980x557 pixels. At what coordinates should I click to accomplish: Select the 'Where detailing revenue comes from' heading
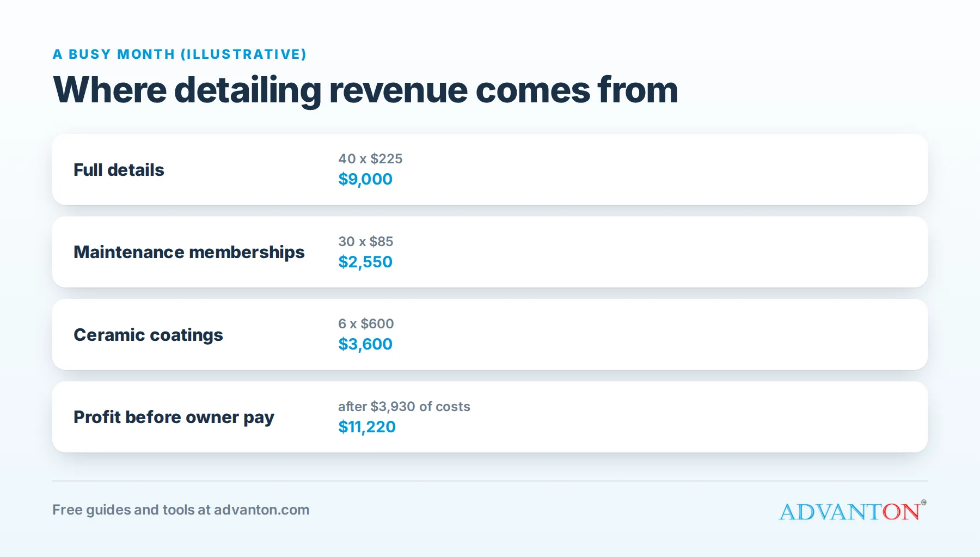pos(365,90)
